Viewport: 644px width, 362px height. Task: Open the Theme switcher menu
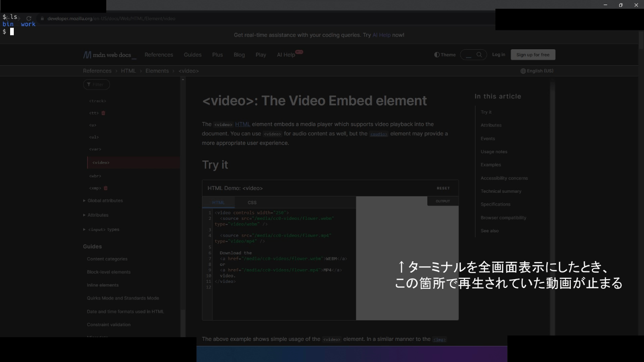click(445, 55)
